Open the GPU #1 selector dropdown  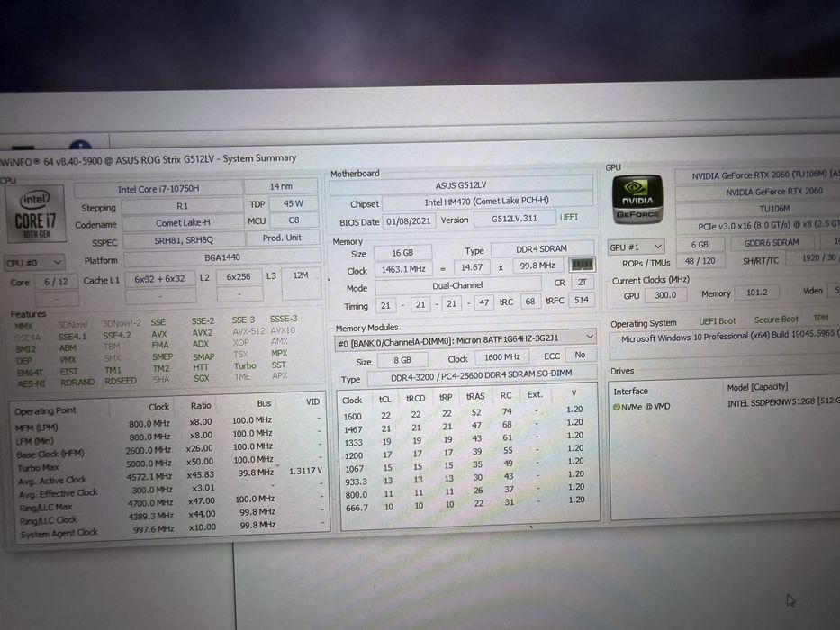click(x=636, y=247)
